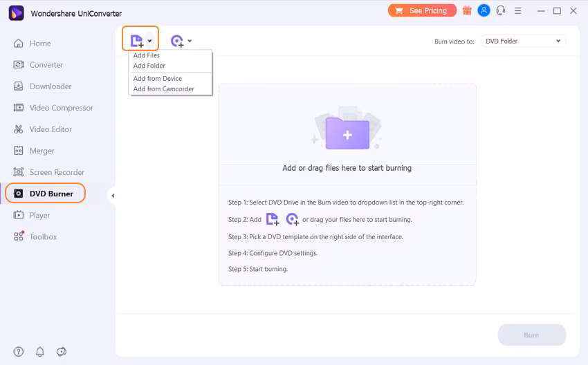Click the Step 4 Configure DVD settings text
This screenshot has width=588, height=365.
[x=273, y=253]
